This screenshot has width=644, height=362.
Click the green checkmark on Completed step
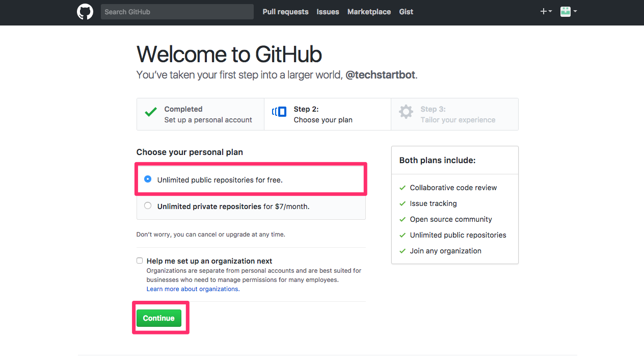click(150, 111)
